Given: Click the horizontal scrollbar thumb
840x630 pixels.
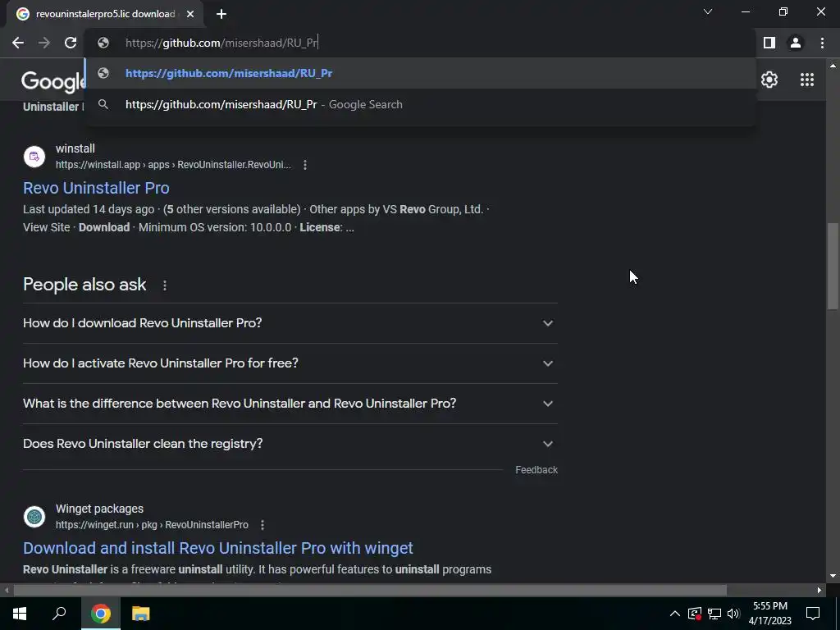Looking at the screenshot, I should 370,591.
